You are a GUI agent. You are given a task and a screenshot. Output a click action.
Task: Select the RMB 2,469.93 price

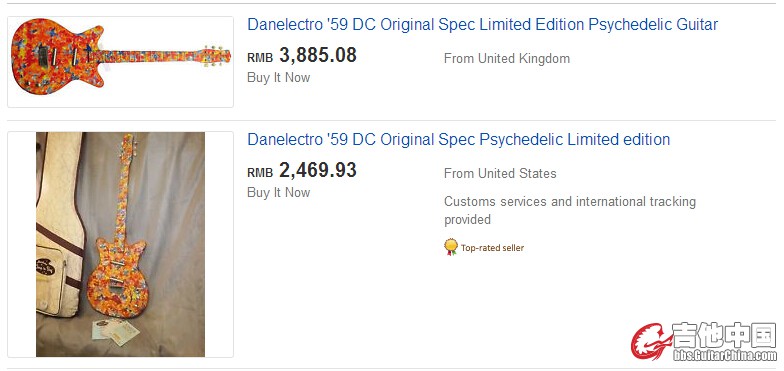coord(302,170)
